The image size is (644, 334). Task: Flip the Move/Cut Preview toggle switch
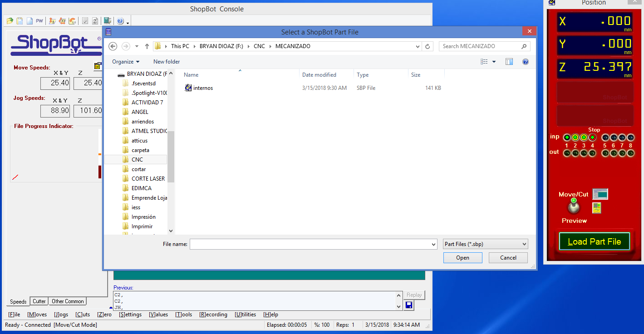[574, 206]
